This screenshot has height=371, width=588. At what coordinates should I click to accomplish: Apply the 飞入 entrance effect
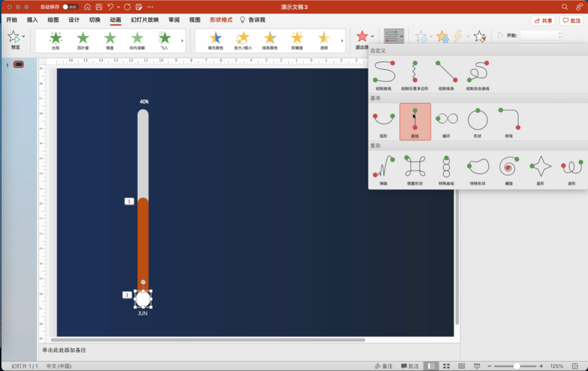tap(164, 40)
